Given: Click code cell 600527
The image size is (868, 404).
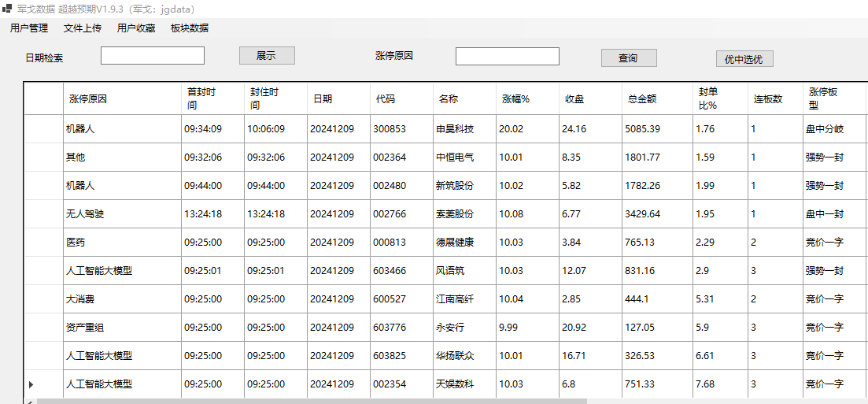Looking at the screenshot, I should tap(402, 299).
